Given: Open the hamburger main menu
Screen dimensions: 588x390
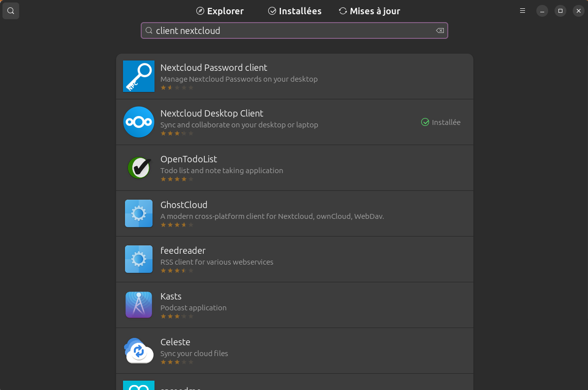Looking at the screenshot, I should [x=523, y=11].
